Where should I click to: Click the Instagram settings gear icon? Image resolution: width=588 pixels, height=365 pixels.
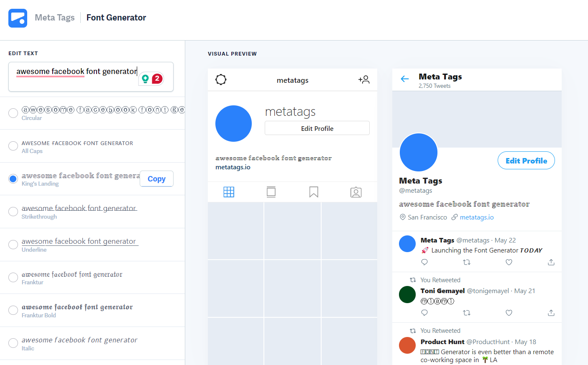(x=221, y=79)
